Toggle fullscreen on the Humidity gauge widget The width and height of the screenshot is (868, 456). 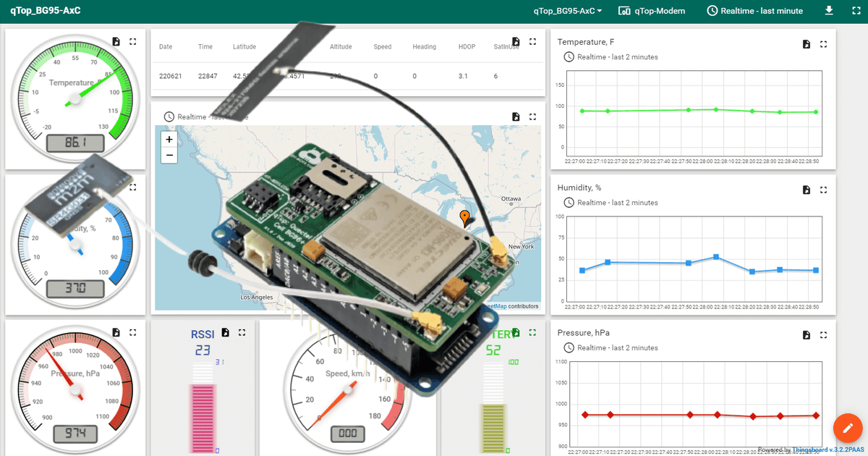click(x=132, y=187)
